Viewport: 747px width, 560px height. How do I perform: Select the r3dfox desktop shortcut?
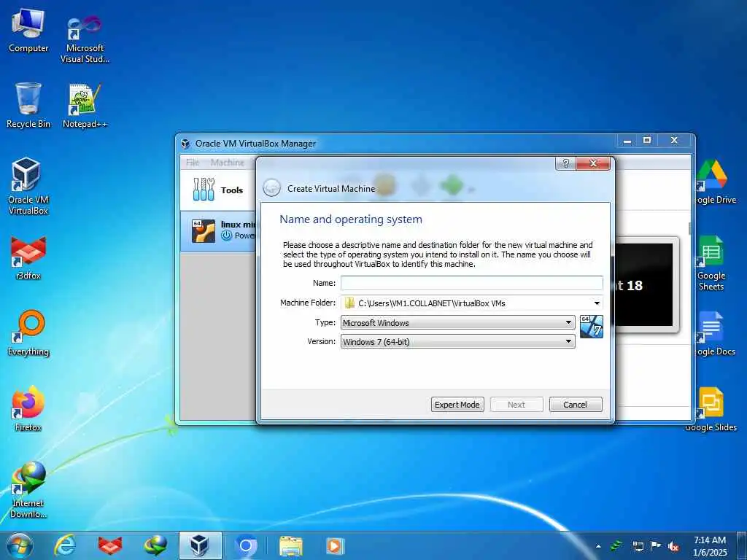point(28,257)
